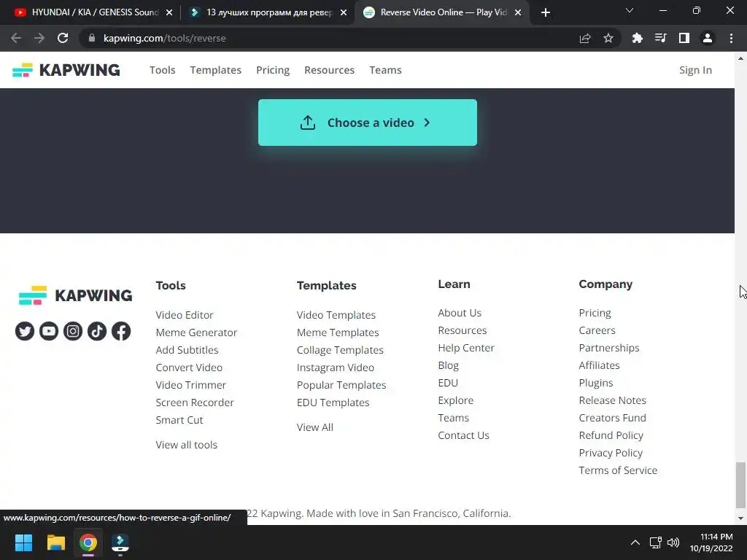
Task: Click the Kapwing logo in the footer
Action: pos(75,295)
